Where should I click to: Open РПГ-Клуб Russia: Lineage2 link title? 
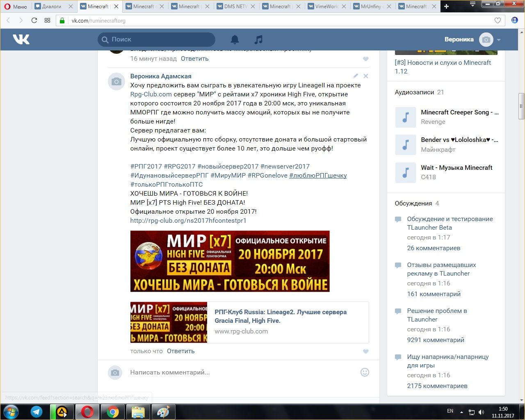tap(281, 316)
